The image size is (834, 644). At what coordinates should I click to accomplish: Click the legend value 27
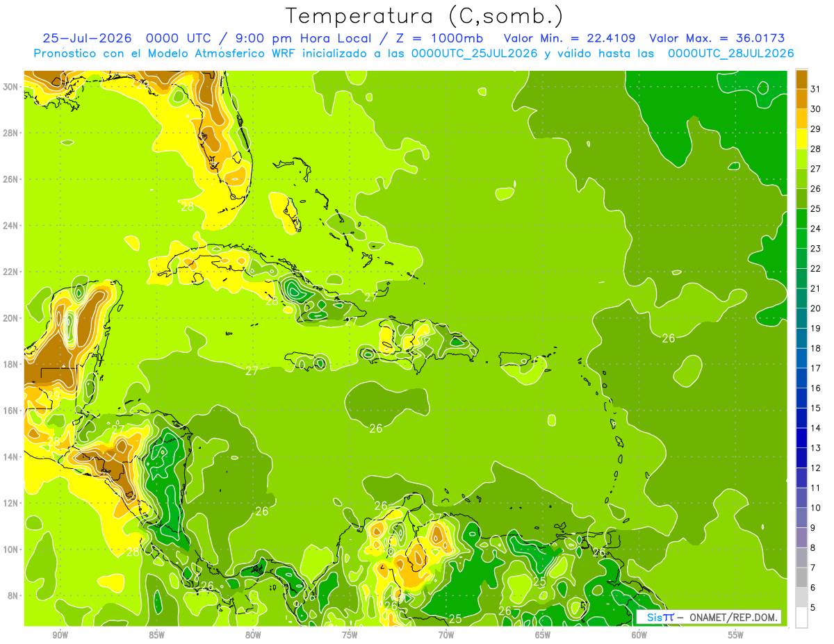(x=816, y=169)
